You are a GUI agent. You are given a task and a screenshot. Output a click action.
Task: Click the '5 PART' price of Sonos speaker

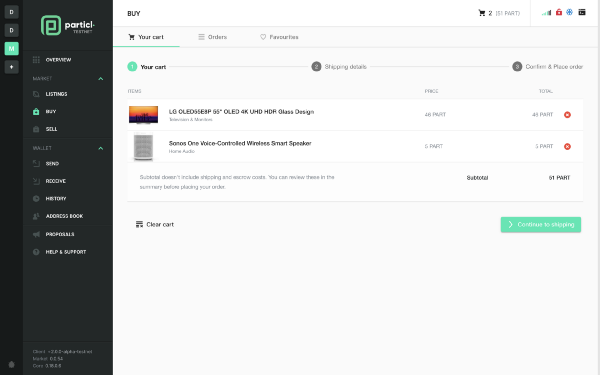(x=434, y=147)
